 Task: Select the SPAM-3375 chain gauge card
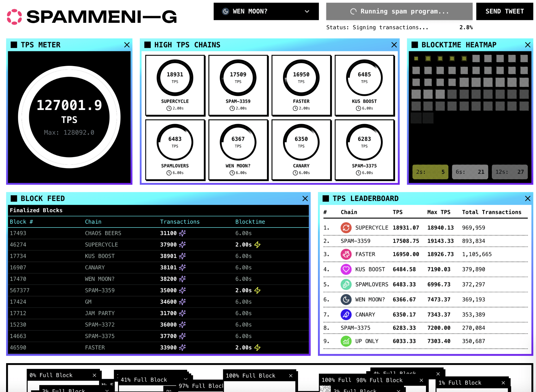(x=364, y=150)
